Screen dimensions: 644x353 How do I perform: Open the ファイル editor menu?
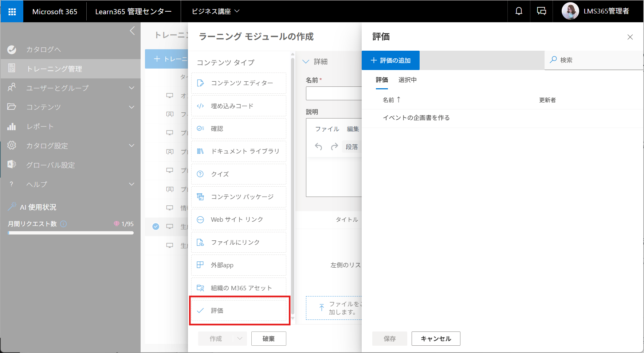tap(327, 129)
